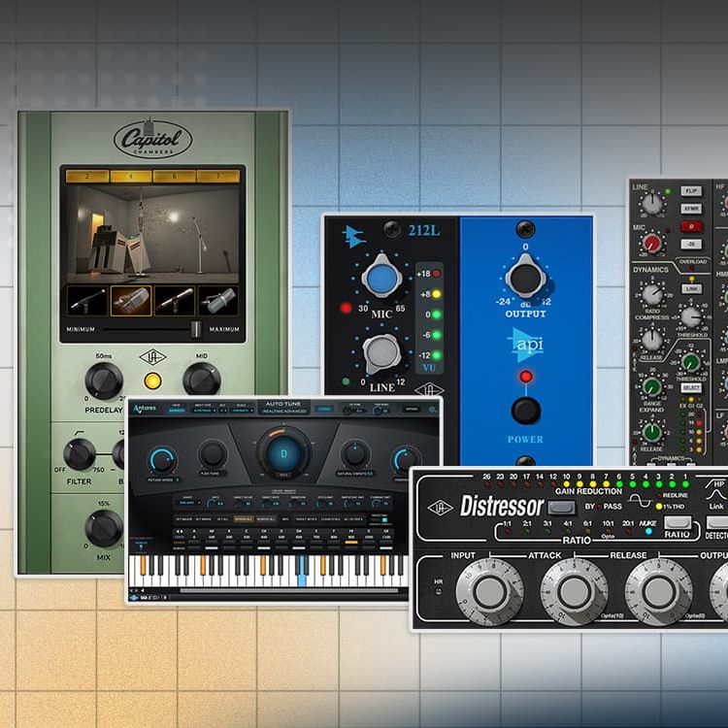The width and height of the screenshot is (728, 728).
Task: Click the MID knob in Capitol Chambers
Action: point(202,380)
